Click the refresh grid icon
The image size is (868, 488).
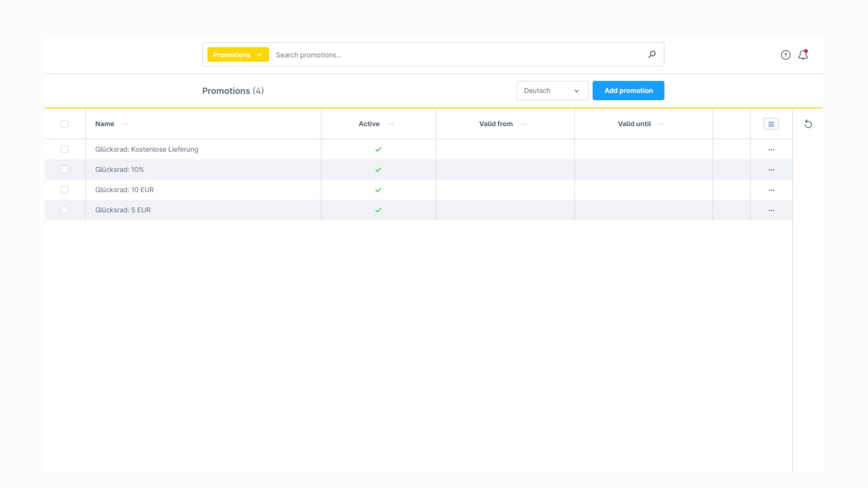pos(808,124)
